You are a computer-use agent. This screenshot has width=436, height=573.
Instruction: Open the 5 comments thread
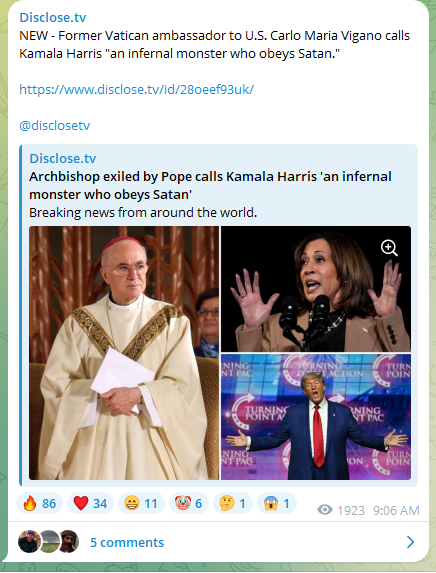(127, 542)
